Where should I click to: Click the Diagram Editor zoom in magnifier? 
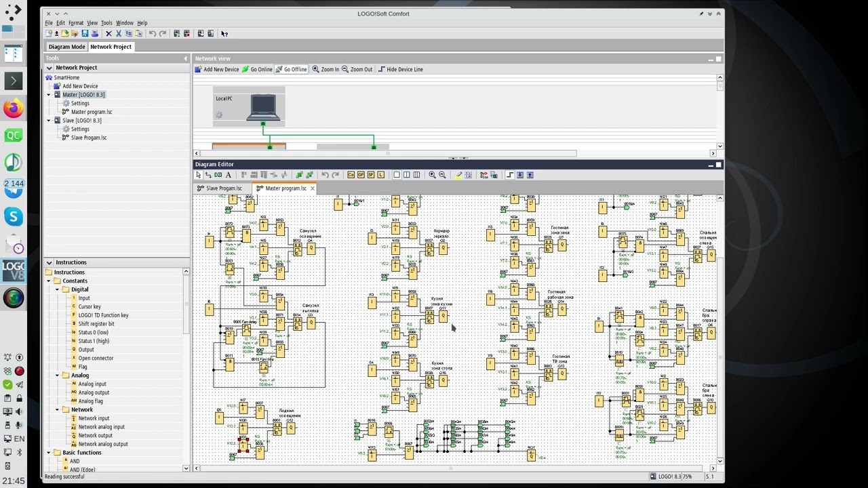tap(432, 175)
